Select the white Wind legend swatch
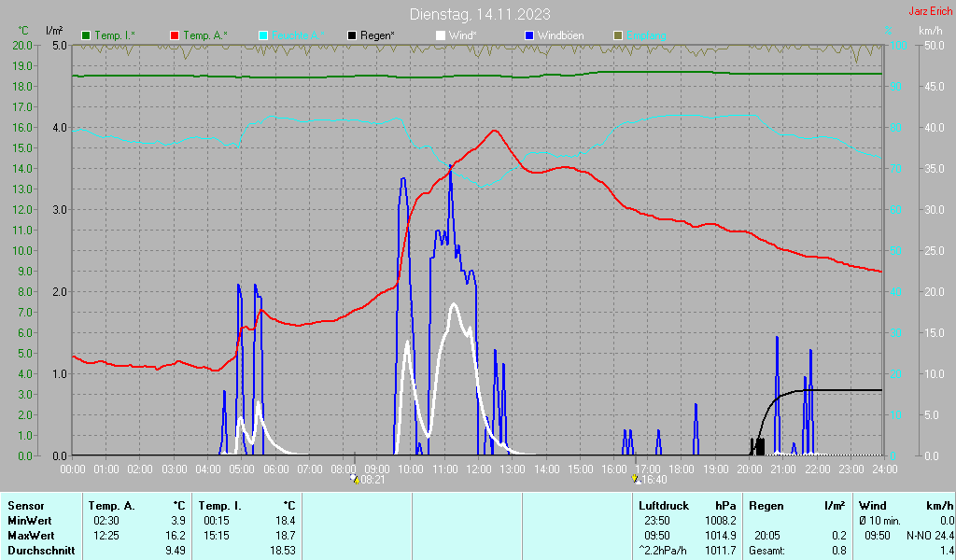 441,35
